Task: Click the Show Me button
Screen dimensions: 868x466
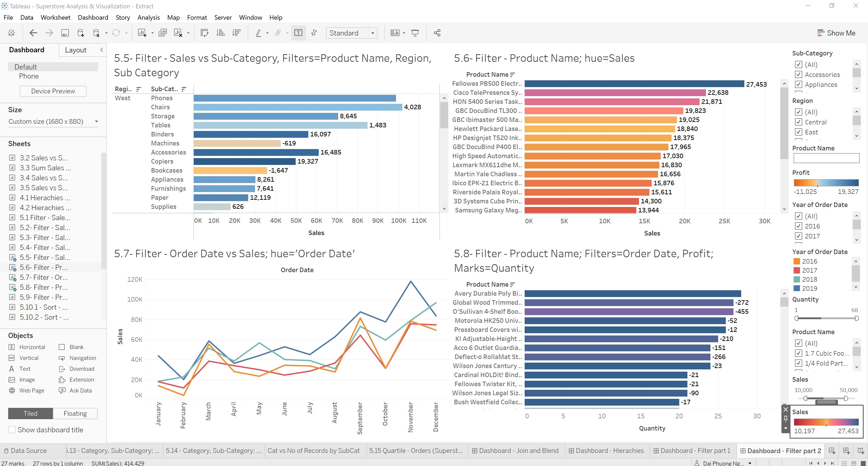Action: (836, 33)
